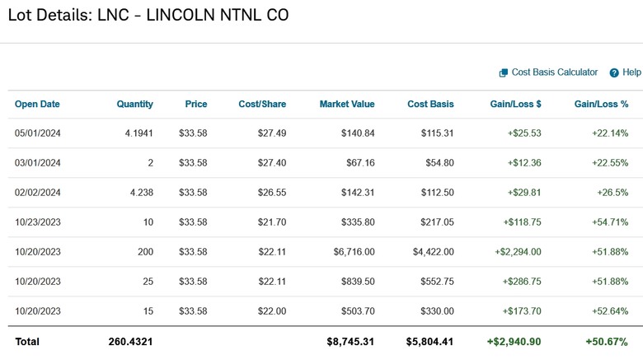Open the Help link

point(631,72)
